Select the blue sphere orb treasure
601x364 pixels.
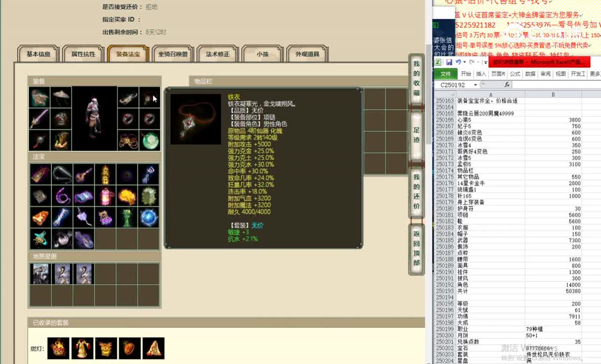[x=149, y=217]
